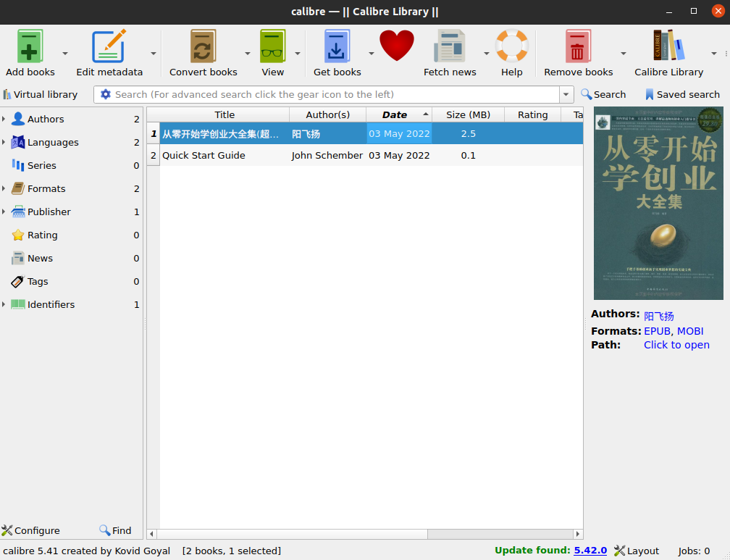Open Edit metadata dropdown arrow
This screenshot has width=730, height=560.
click(154, 54)
